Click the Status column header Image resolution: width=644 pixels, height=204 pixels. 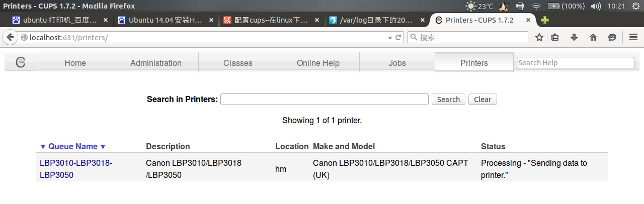[493, 147]
